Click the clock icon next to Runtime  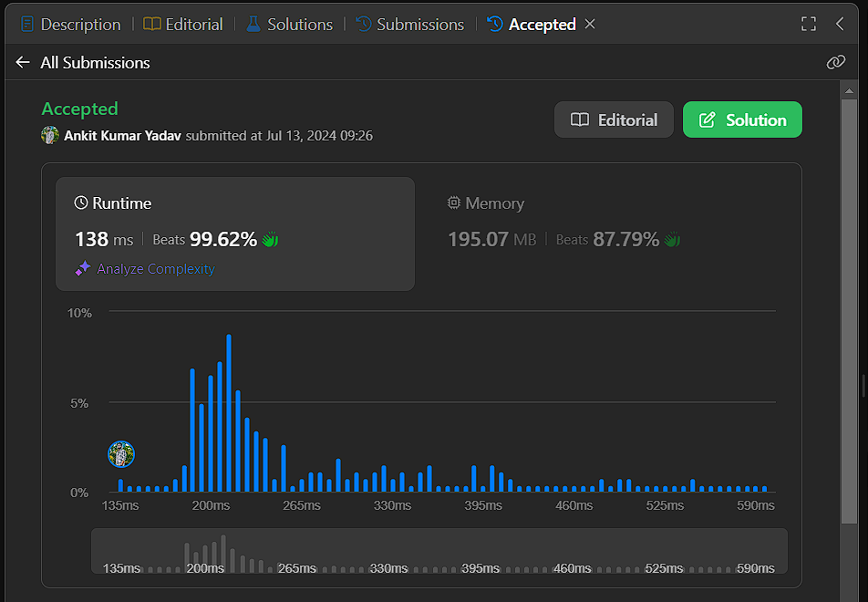click(81, 203)
